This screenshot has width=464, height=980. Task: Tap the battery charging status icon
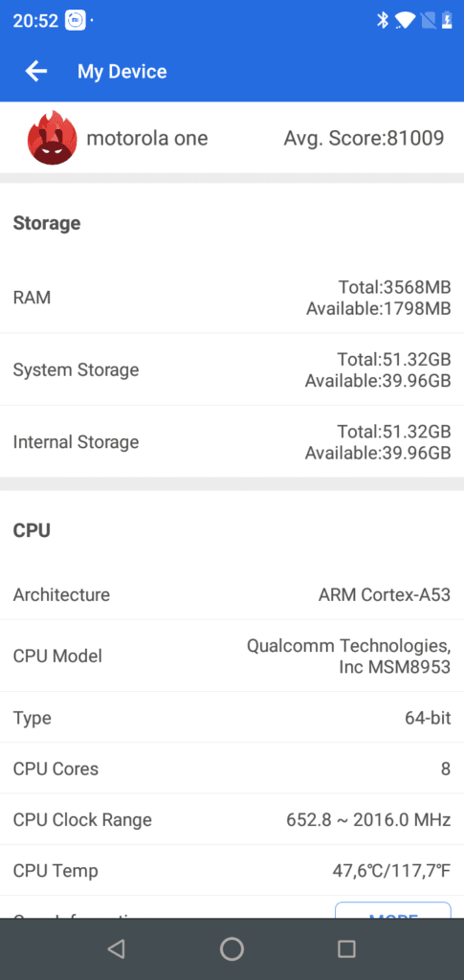447,20
